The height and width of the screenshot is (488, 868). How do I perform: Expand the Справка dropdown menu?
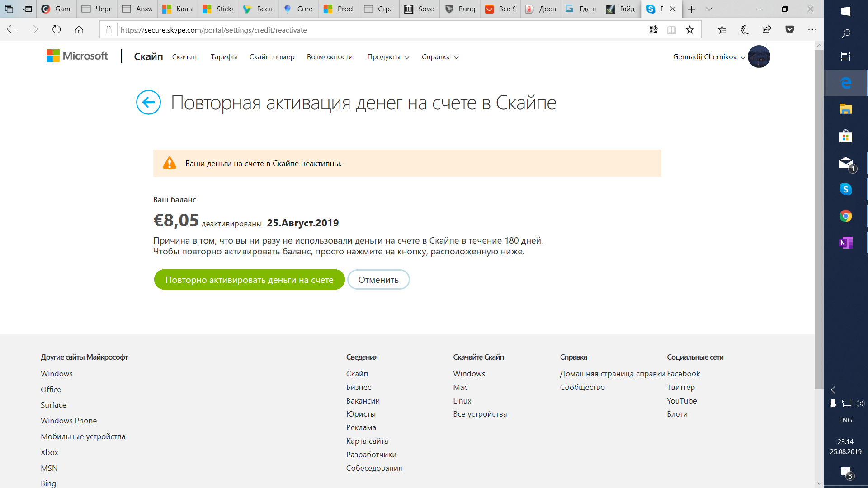click(x=440, y=57)
